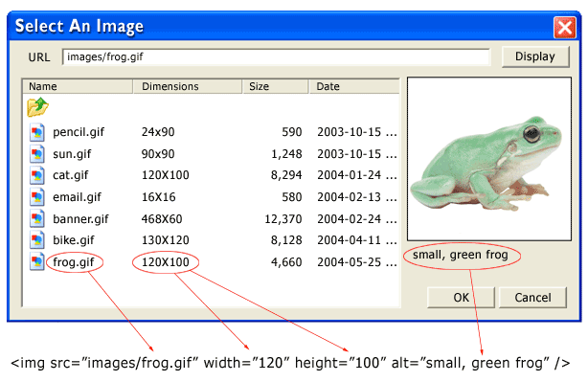This screenshot has height=382, width=588.
Task: Select the frog.gif file name
Action: tap(74, 262)
